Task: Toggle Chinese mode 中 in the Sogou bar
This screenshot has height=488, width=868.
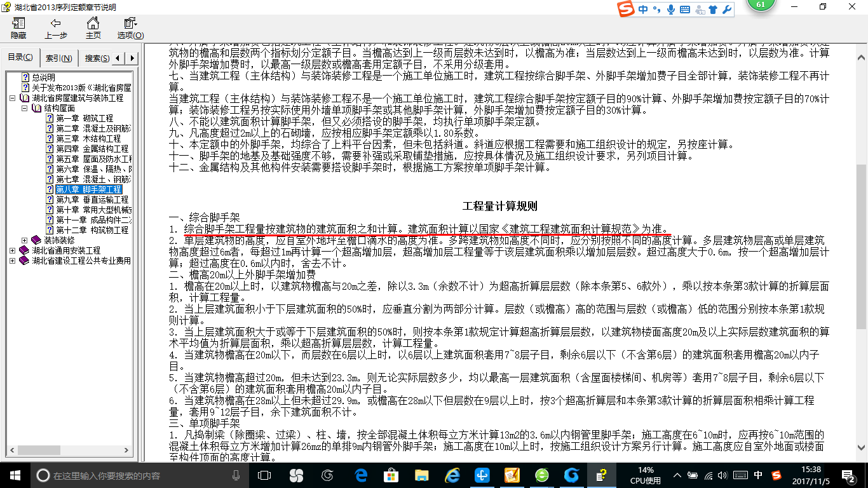Action: tap(644, 9)
